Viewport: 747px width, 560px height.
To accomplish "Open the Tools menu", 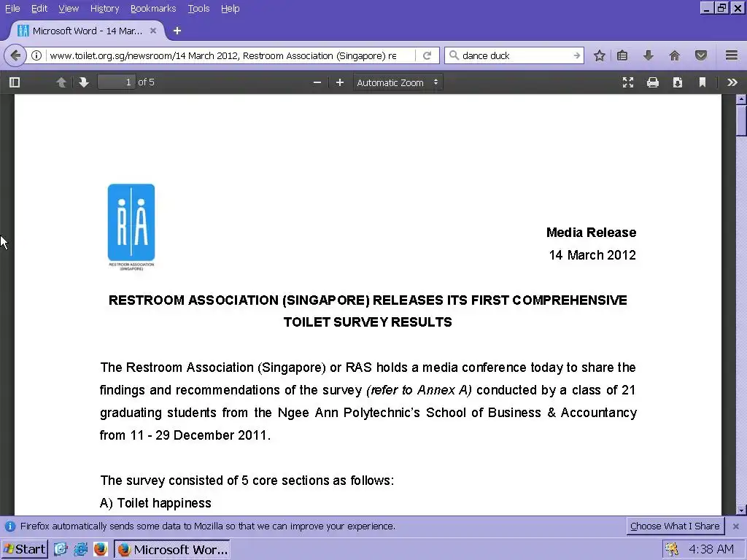I will pos(198,9).
